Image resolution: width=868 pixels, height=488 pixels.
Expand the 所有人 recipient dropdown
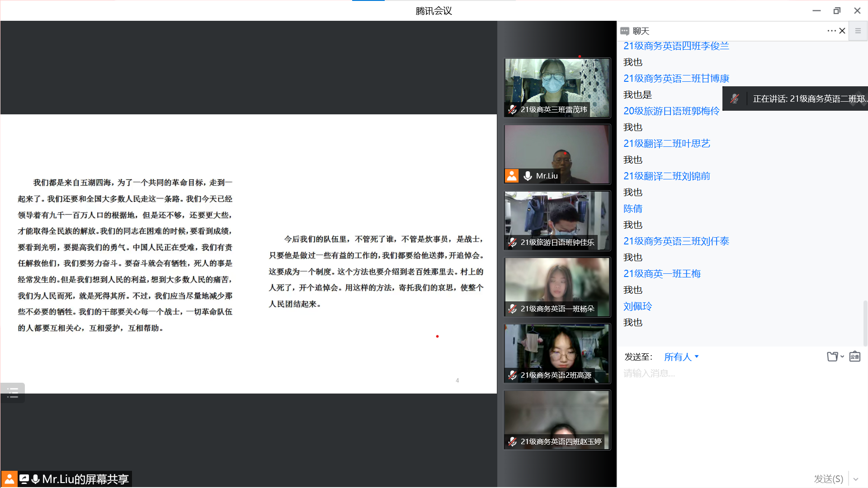(681, 357)
